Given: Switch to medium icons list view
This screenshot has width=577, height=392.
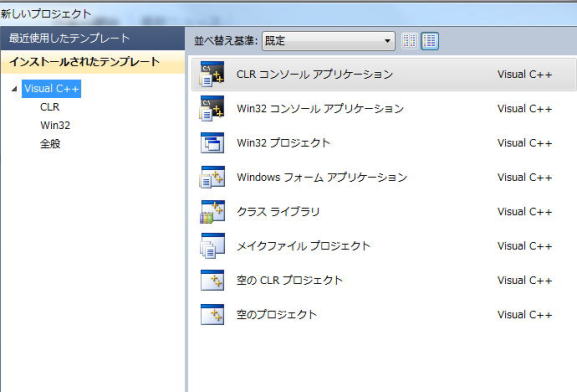Looking at the screenshot, I should [430, 40].
